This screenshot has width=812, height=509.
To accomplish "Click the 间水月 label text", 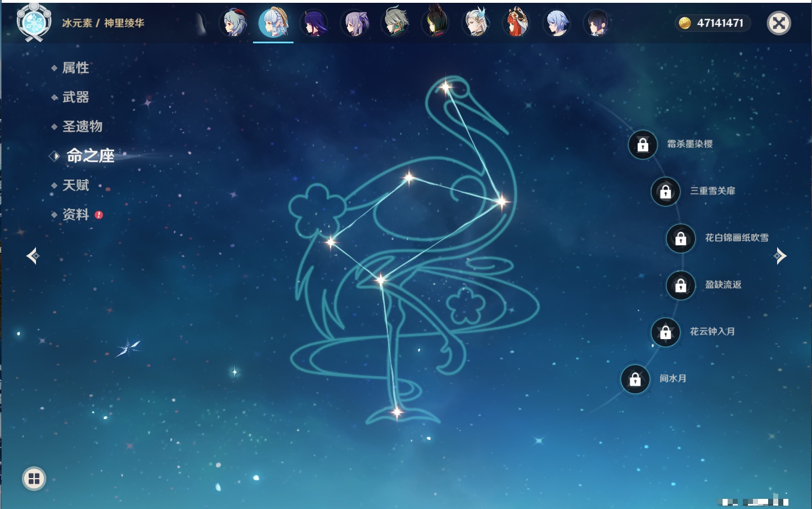I will (673, 379).
